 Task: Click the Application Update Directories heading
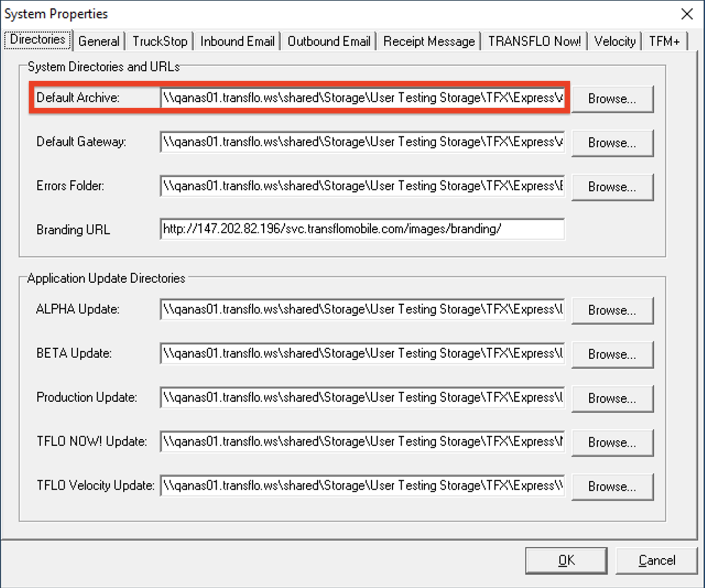point(106,278)
